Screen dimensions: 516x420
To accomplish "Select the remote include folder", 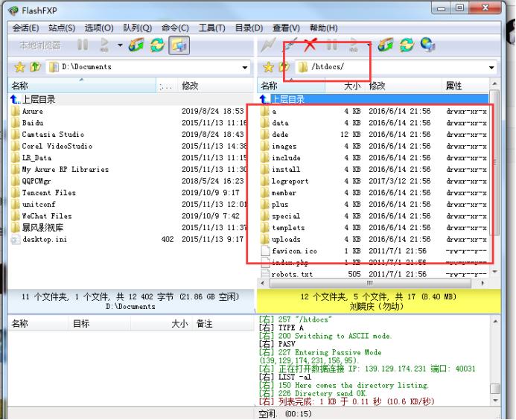I will point(286,158).
